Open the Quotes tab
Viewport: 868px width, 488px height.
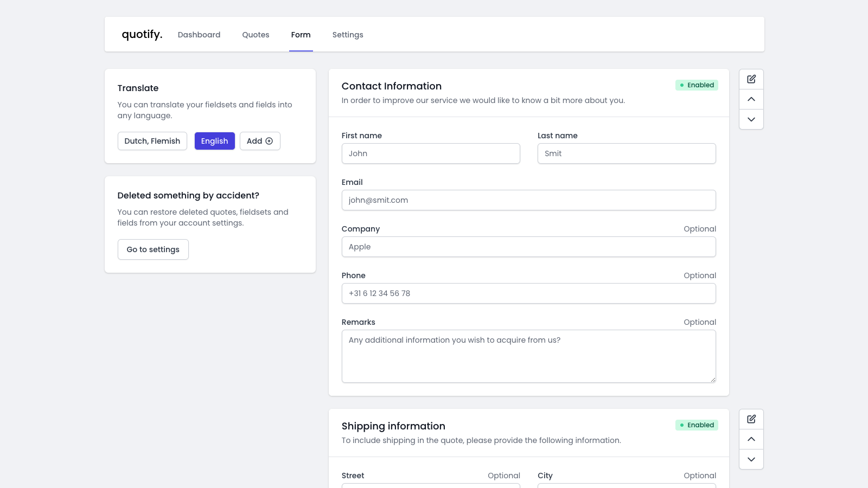point(256,35)
